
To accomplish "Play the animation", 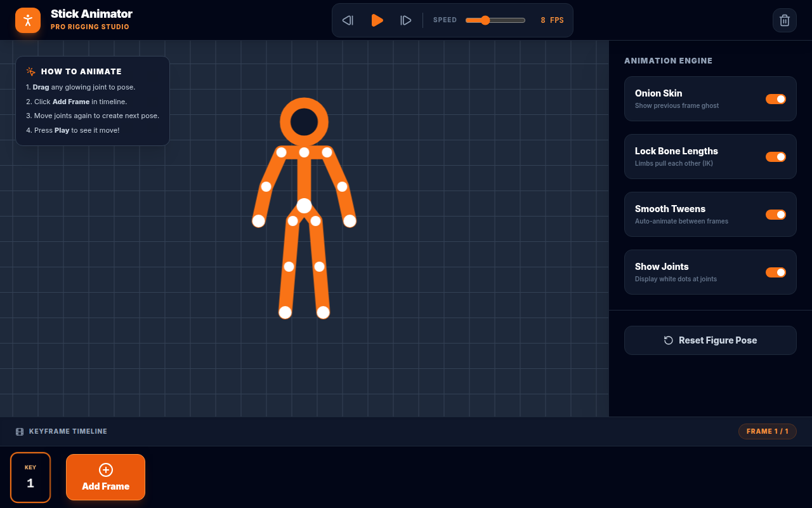I will pos(377,20).
